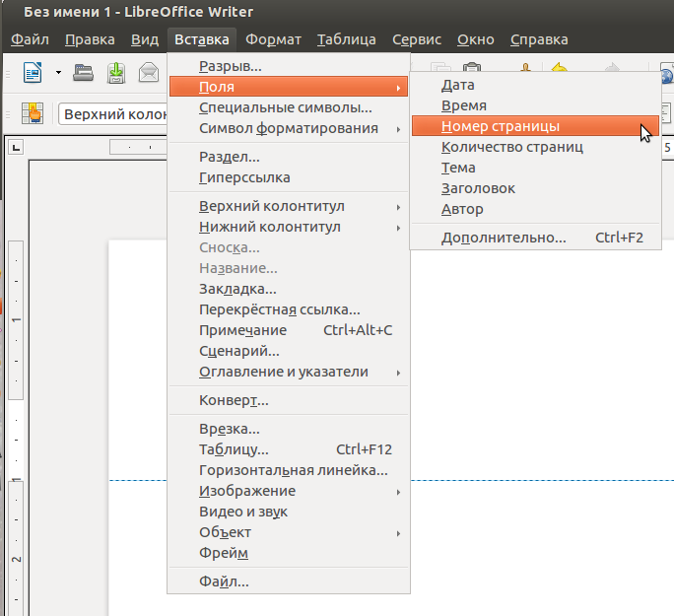This screenshot has height=616, width=674.
Task: Expand Символ форматирования submenu
Action: 289,128
